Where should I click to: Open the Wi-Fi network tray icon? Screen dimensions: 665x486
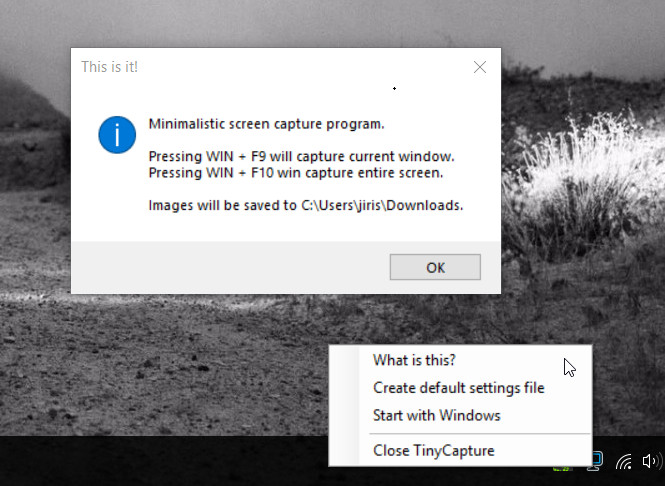[624, 461]
